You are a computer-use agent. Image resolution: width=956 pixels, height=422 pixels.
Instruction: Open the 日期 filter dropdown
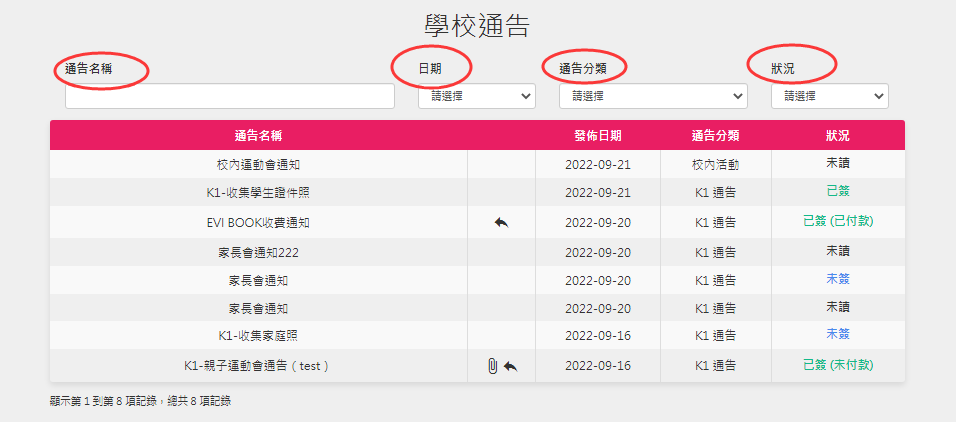tap(476, 96)
